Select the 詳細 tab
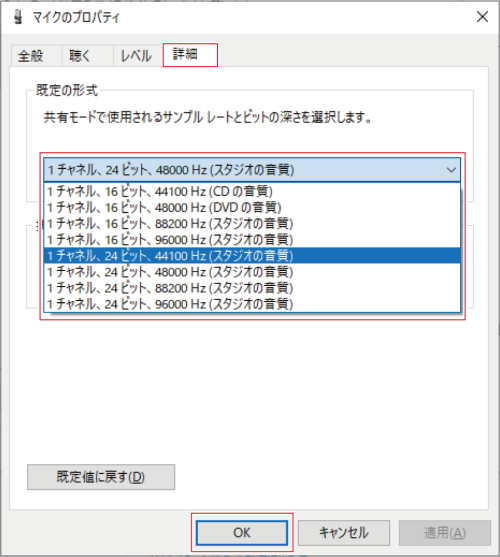The height and width of the screenshot is (557, 500). pos(190,54)
